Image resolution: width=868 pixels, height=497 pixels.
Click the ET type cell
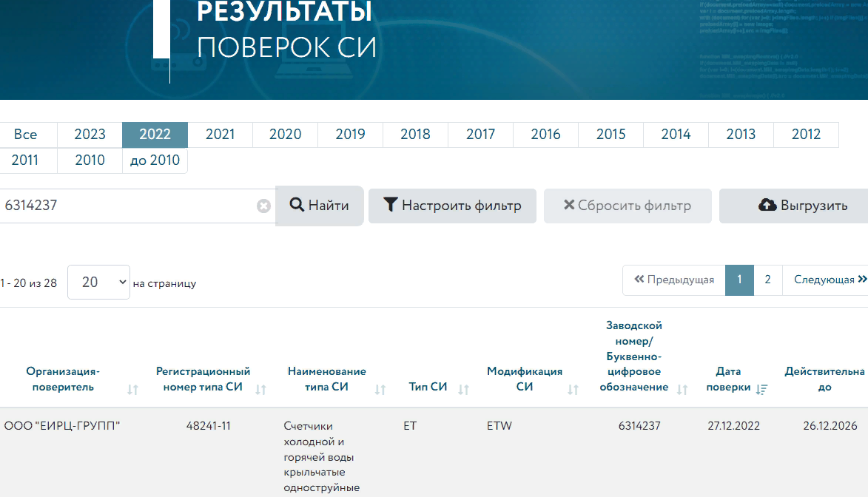pyautogui.click(x=410, y=426)
